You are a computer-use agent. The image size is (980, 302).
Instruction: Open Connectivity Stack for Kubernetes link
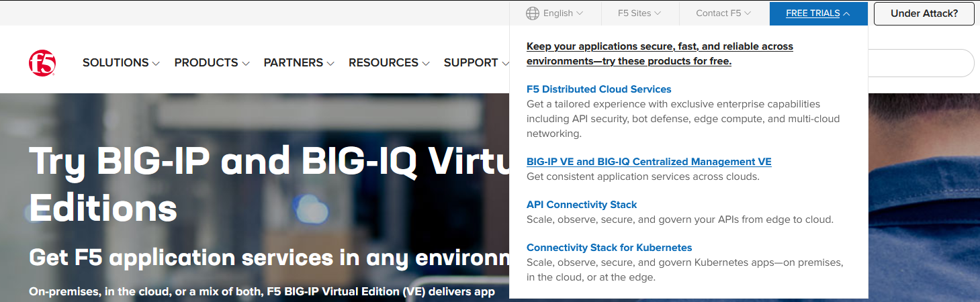pos(609,248)
